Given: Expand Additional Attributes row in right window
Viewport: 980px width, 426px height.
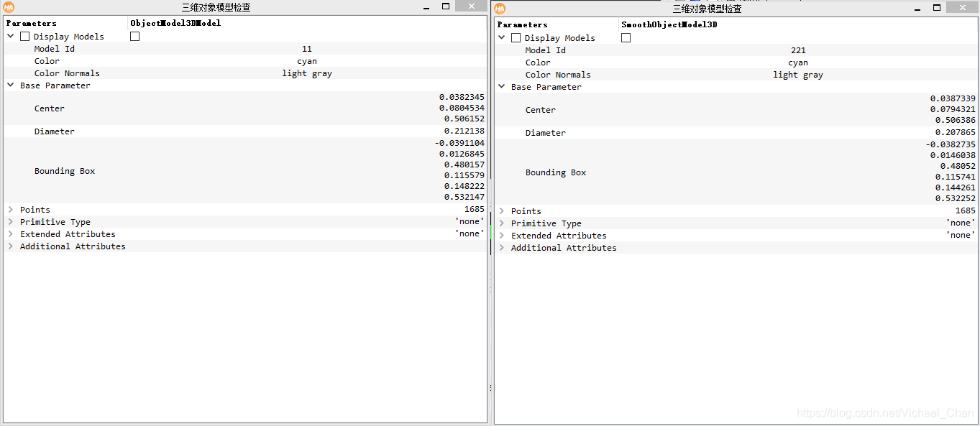Looking at the screenshot, I should coord(502,247).
